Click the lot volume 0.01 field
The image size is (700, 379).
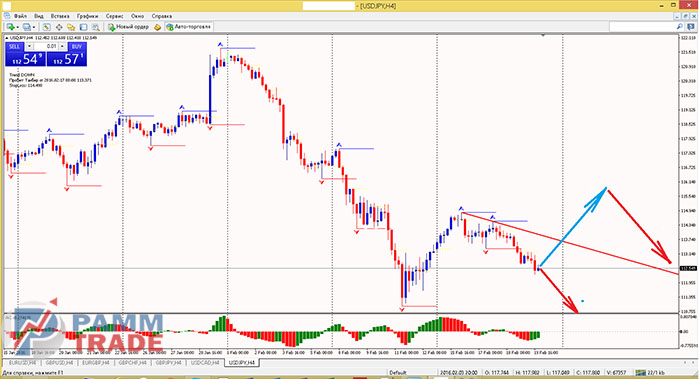(46, 46)
